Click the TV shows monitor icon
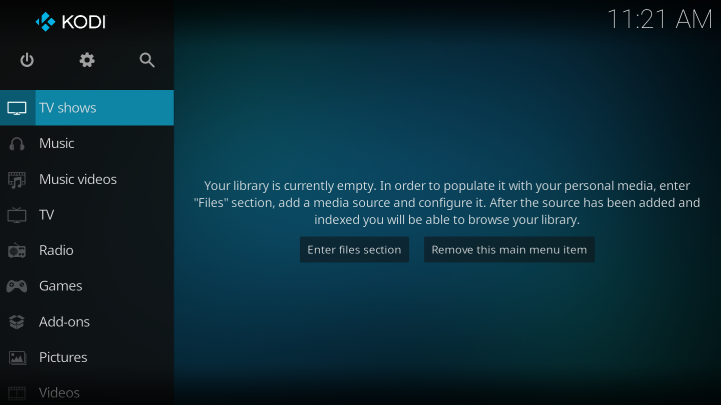Image resolution: width=721 pixels, height=405 pixels. pyautogui.click(x=17, y=108)
